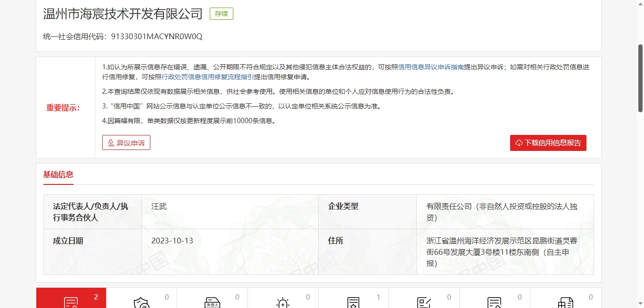Open the alarm light icon category tab

click(283, 298)
